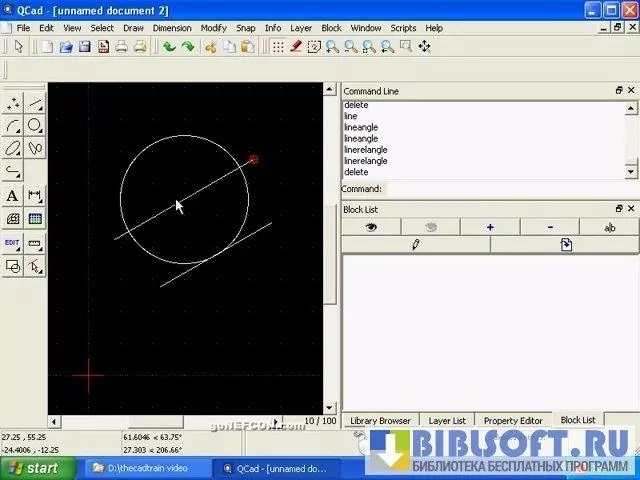640x480 pixels.
Task: Show all blocks with eye icon
Action: point(371,227)
